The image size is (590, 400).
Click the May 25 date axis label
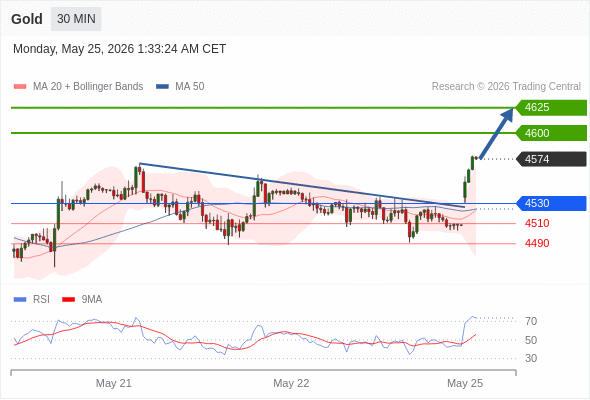tap(465, 383)
